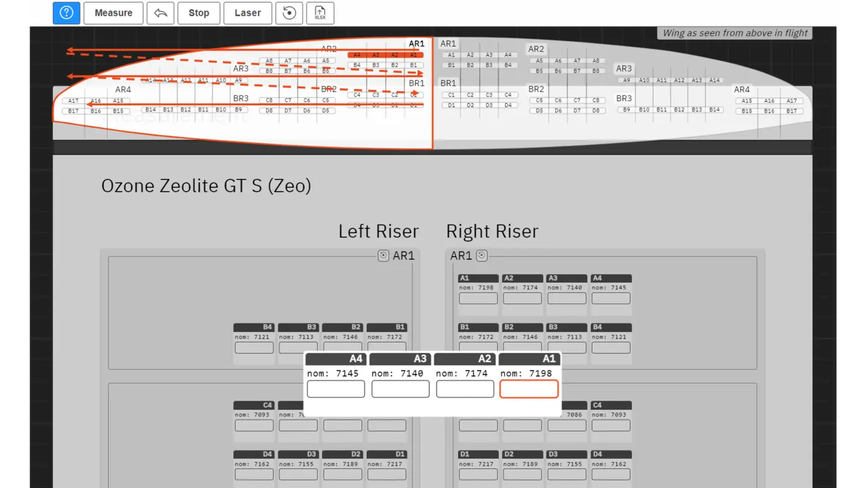Viewport: 868px width, 488px height.
Task: Click reset icon beside Right Riser AR1
Action: [x=482, y=255]
